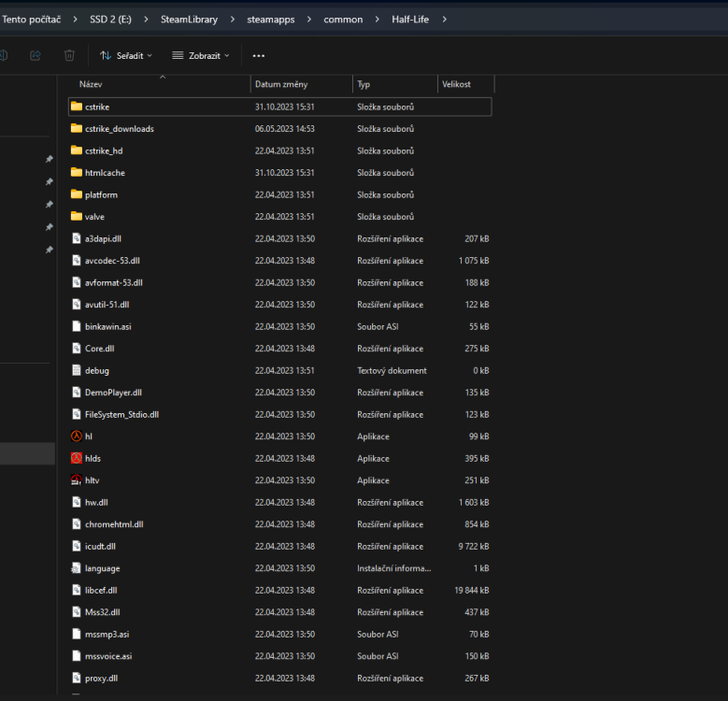Click the 1 603 kB size value

(474, 502)
